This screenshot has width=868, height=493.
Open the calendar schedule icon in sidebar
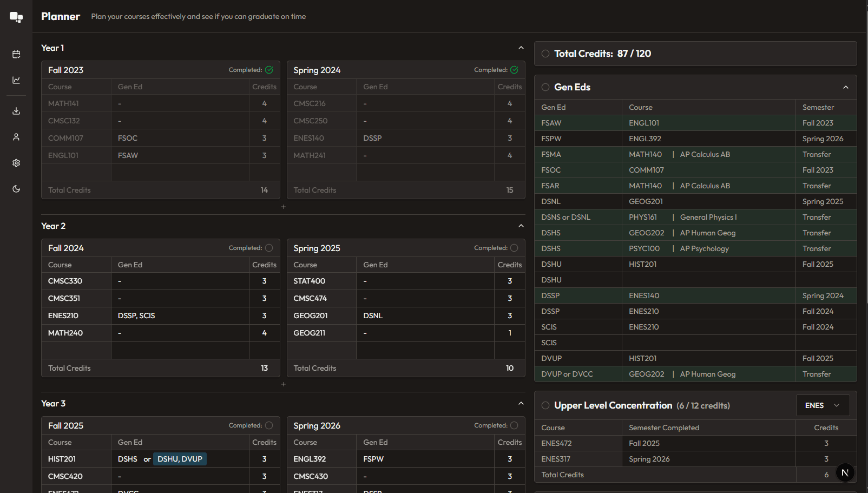click(x=16, y=54)
